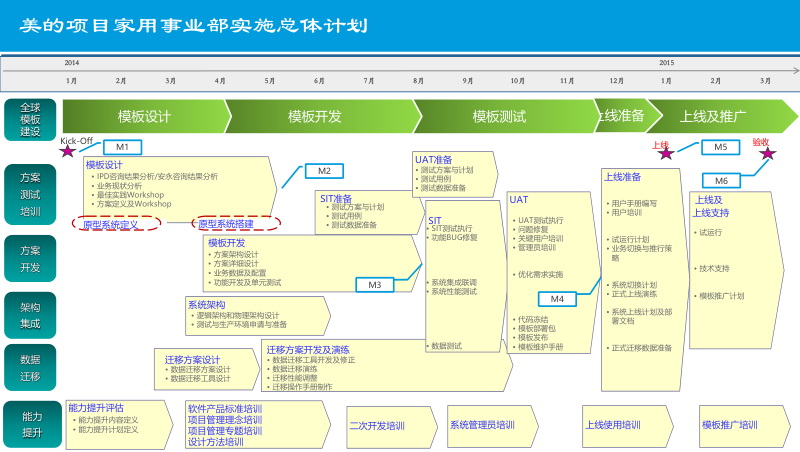This screenshot has height=452, width=800.
Task: Click the UAT box heading
Action: (x=518, y=199)
